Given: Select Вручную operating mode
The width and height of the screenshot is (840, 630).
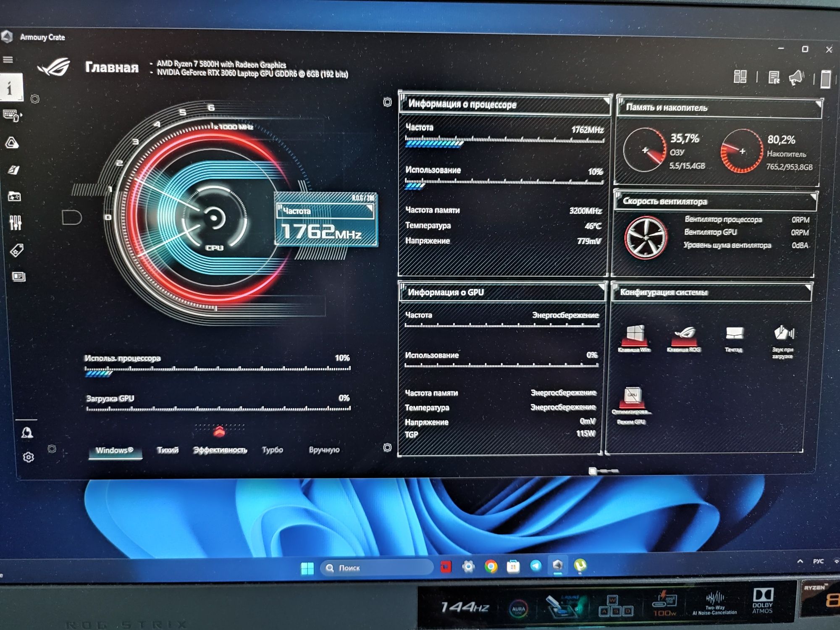Looking at the screenshot, I should click(324, 449).
